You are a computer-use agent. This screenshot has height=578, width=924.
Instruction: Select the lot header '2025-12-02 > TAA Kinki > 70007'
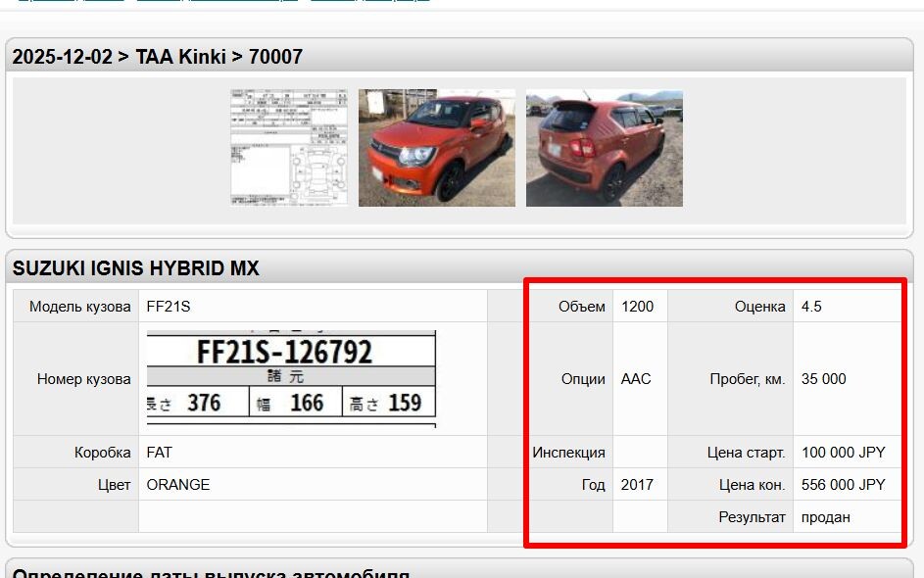[158, 57]
